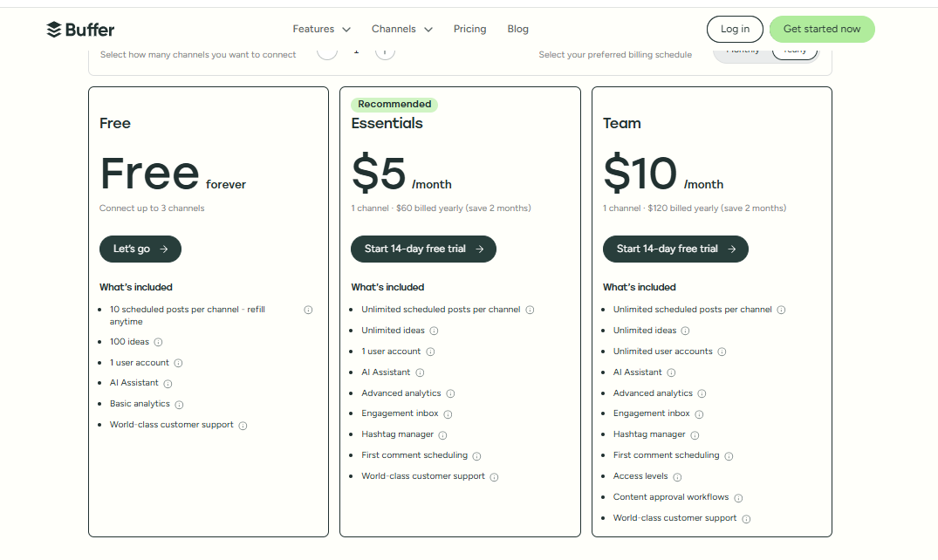
Task: Info icon for Content approval workflows
Action: [x=738, y=498]
